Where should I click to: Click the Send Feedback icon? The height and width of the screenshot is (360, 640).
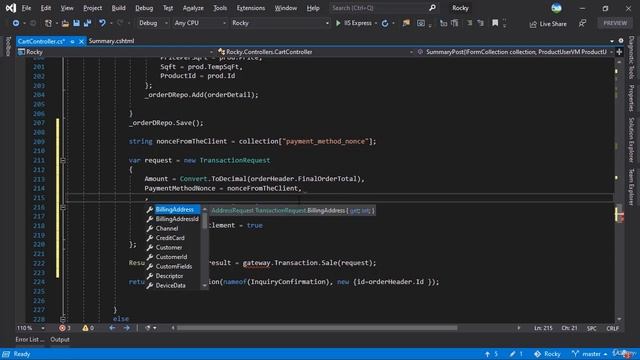click(582, 23)
